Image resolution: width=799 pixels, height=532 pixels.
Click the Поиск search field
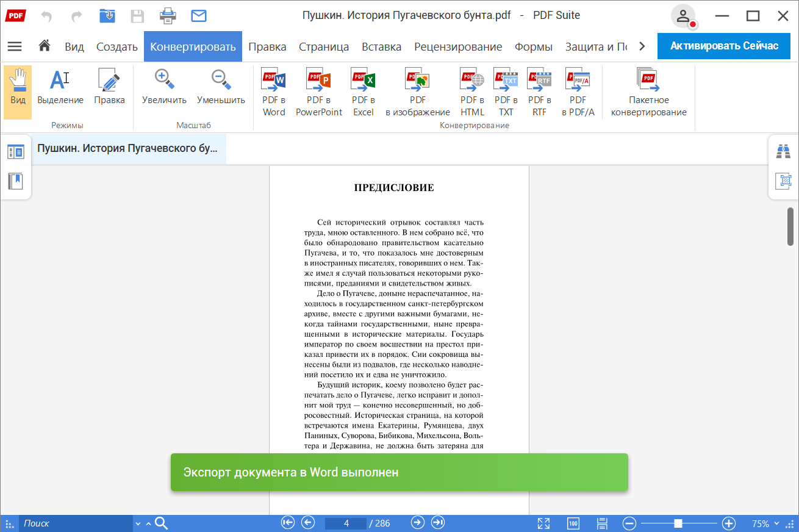[x=76, y=523]
